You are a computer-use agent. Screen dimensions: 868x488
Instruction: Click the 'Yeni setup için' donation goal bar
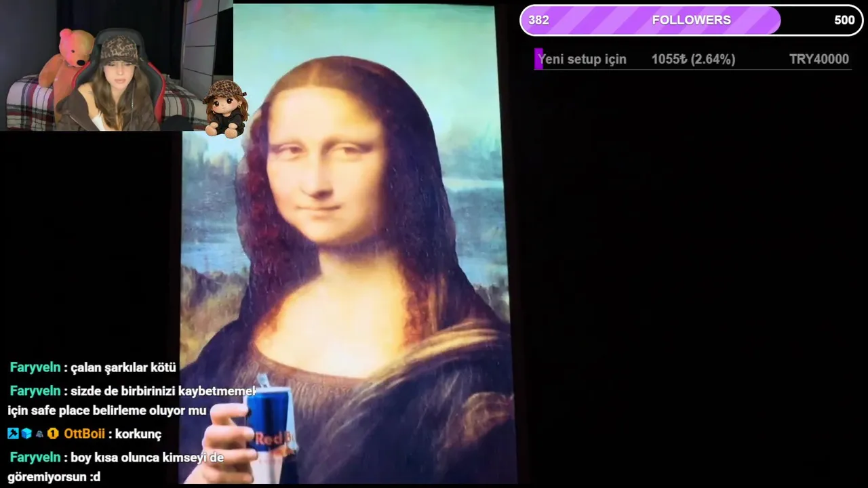pos(693,59)
